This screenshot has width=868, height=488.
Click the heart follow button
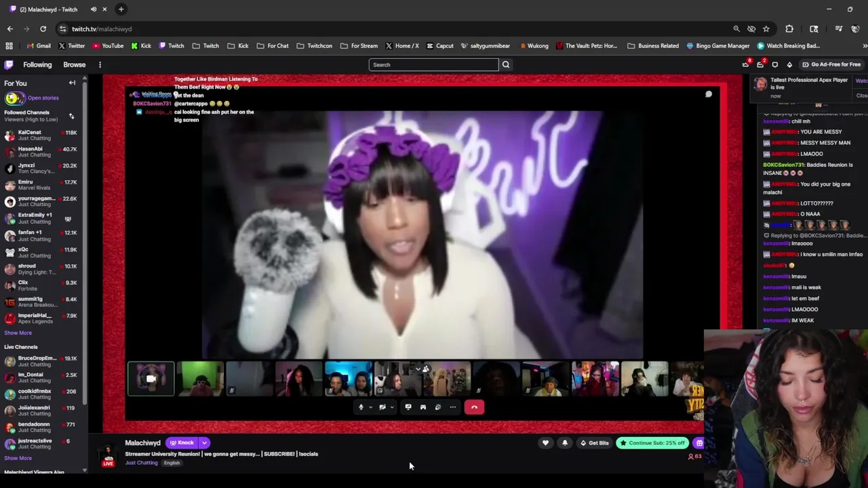pos(545,443)
